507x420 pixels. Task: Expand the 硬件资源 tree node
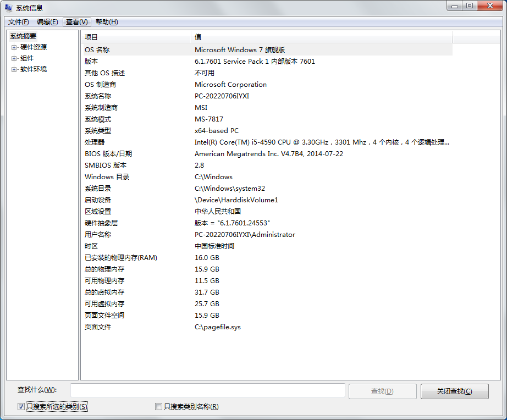(13, 47)
